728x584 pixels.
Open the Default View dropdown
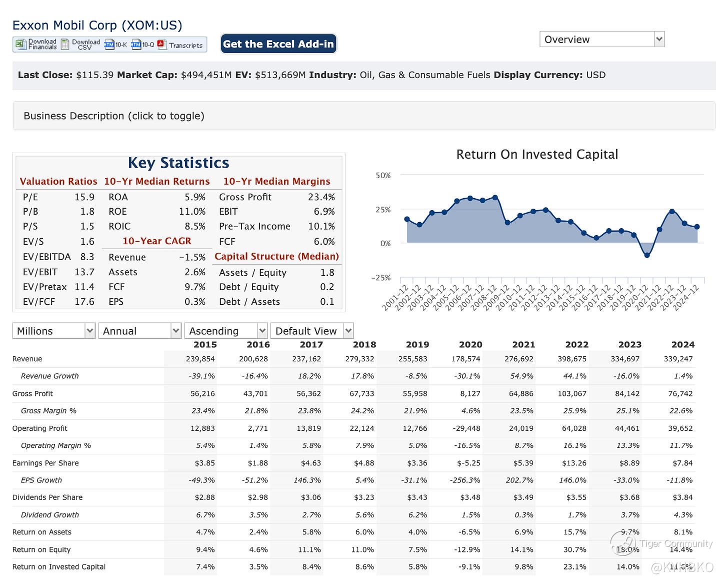tap(311, 331)
